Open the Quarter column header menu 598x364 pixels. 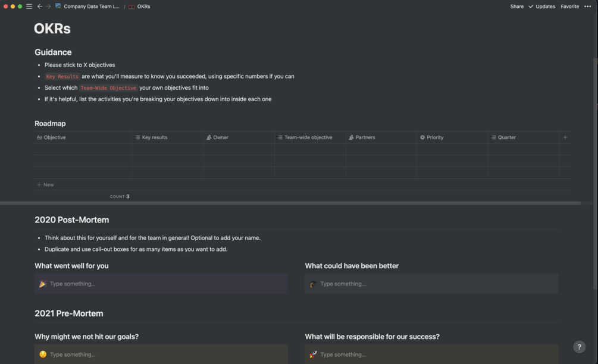point(506,137)
